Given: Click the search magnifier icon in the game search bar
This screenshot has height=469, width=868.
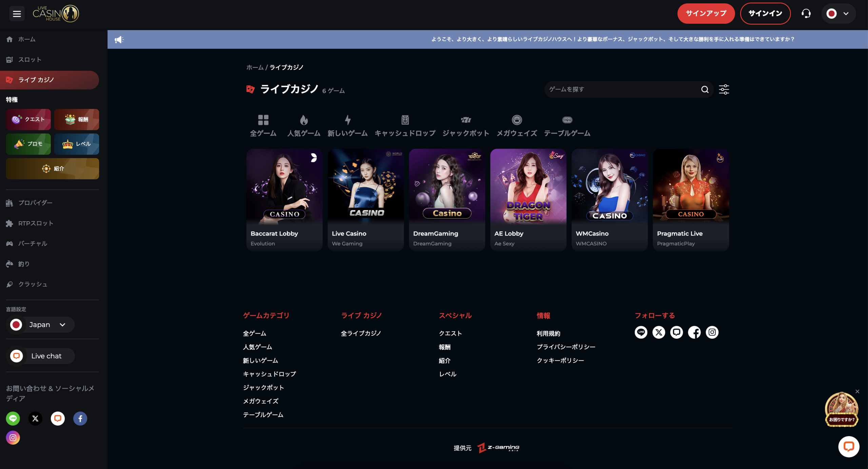Looking at the screenshot, I should 705,89.
